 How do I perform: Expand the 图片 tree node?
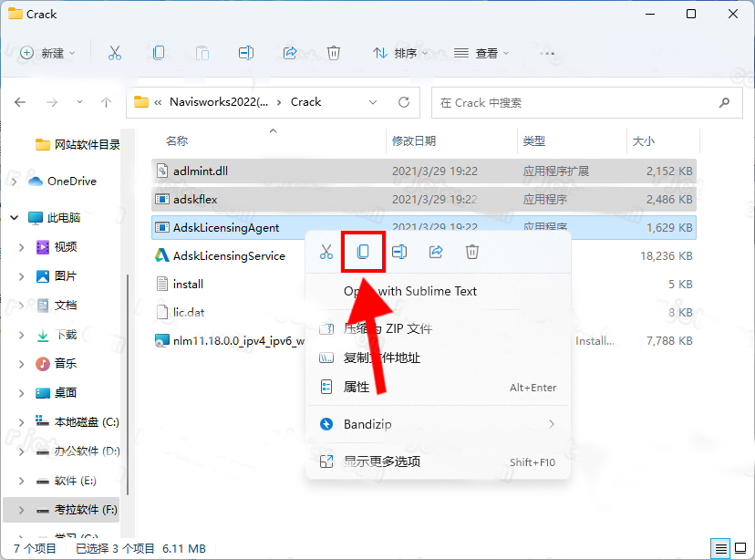tap(21, 276)
